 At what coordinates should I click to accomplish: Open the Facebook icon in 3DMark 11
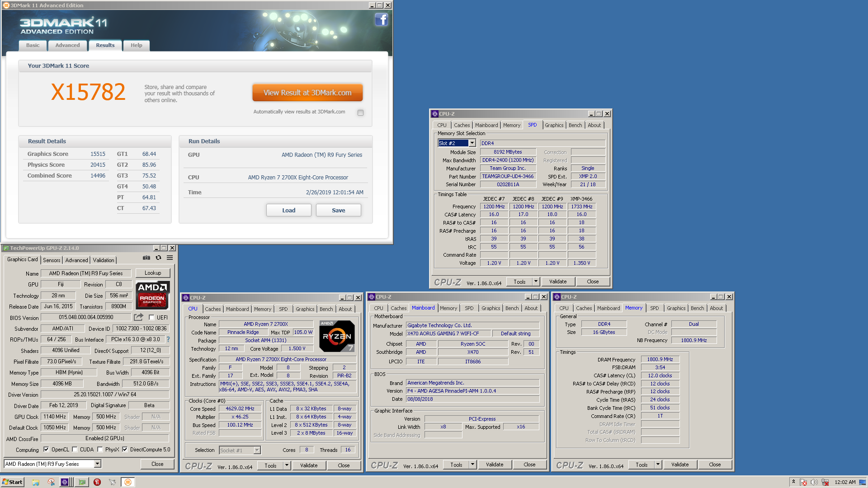[381, 19]
